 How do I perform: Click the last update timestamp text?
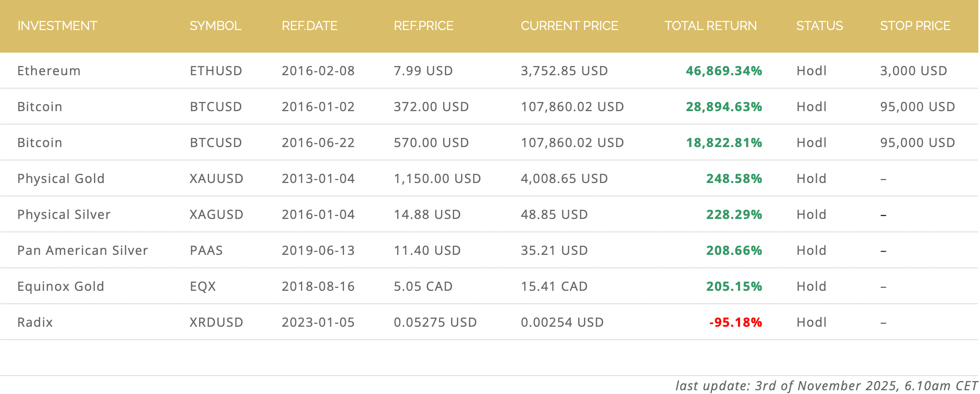[x=826, y=385]
